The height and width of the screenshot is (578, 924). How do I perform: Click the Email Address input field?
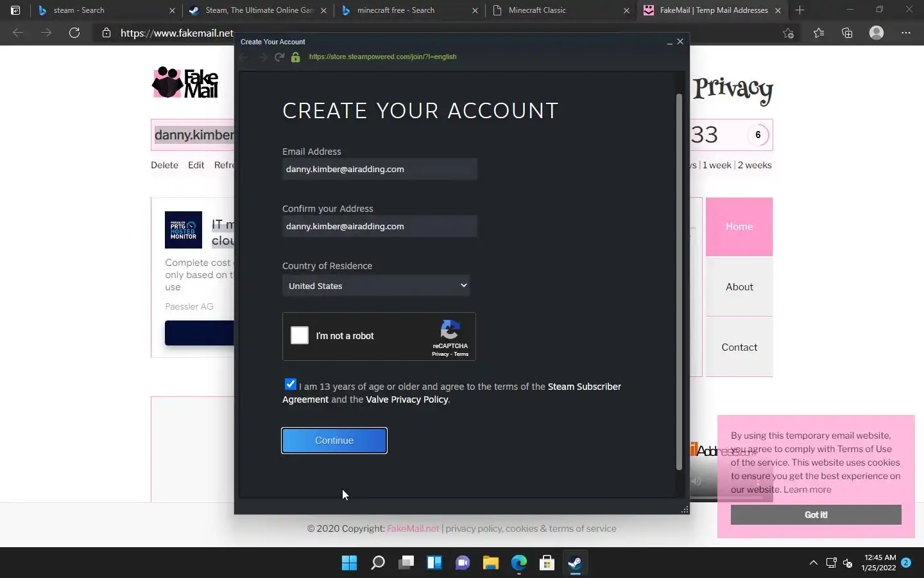pos(380,169)
